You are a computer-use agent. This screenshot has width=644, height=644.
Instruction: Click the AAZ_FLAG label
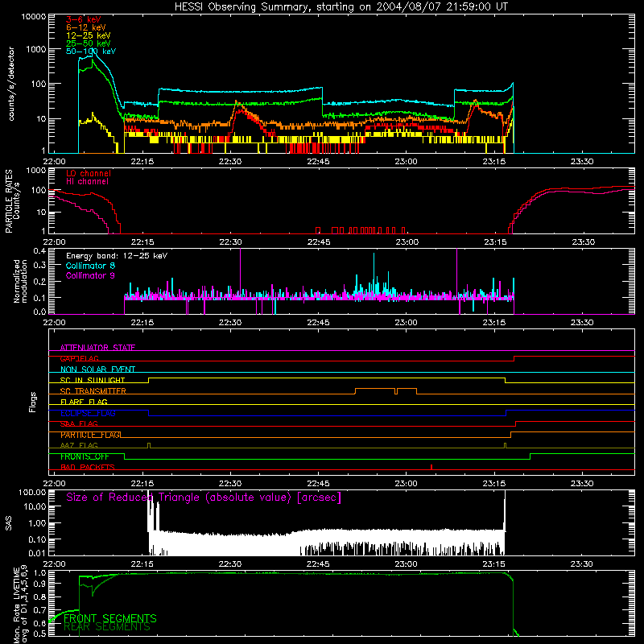[x=79, y=446]
